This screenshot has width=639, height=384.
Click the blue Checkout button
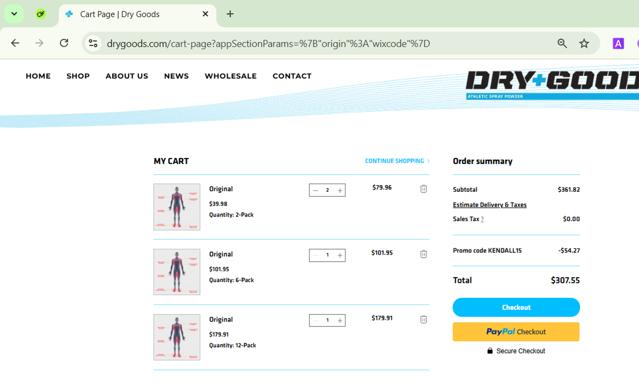(x=516, y=307)
